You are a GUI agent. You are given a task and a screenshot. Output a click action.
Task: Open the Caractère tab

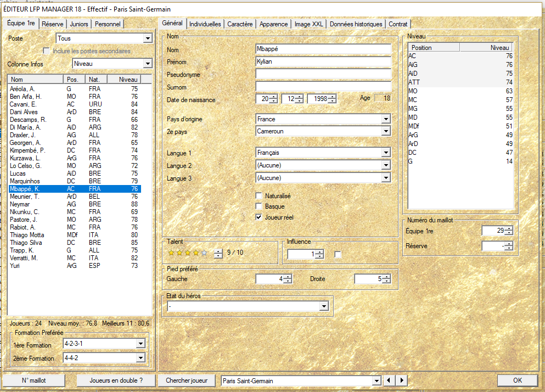[240, 24]
